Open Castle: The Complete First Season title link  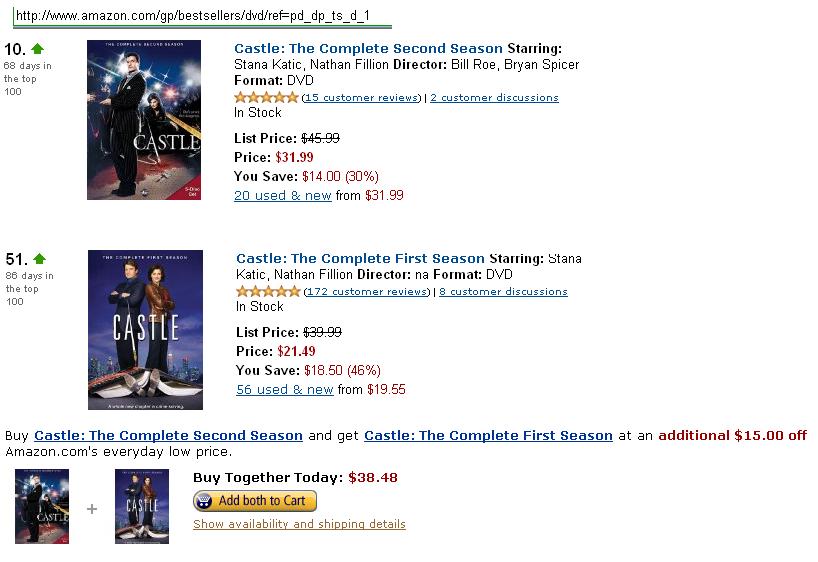click(x=360, y=258)
